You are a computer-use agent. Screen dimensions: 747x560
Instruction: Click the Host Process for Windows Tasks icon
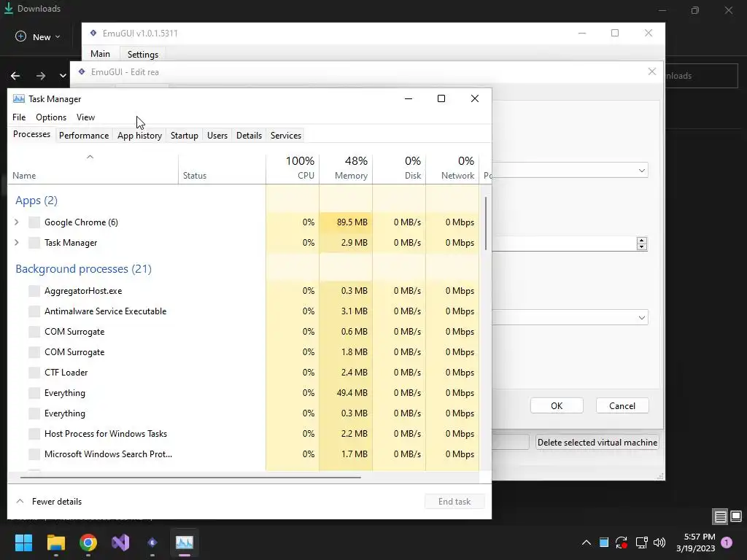(34, 434)
